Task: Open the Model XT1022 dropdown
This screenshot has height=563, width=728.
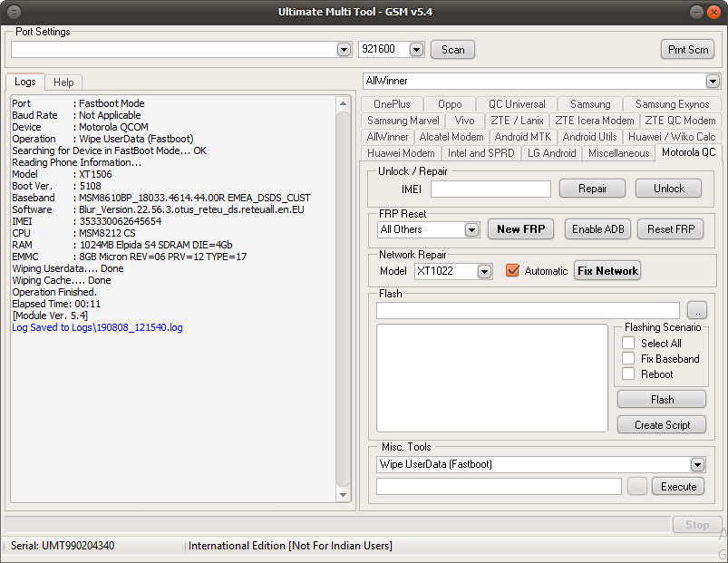Action: [484, 271]
